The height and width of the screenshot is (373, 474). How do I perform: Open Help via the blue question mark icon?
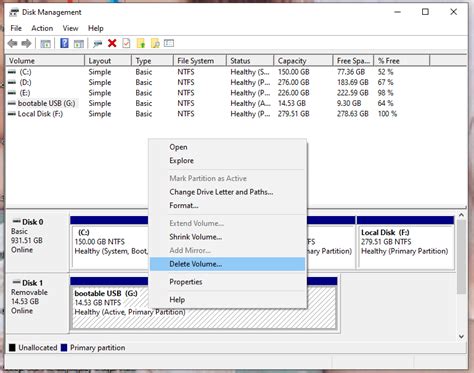tap(64, 43)
